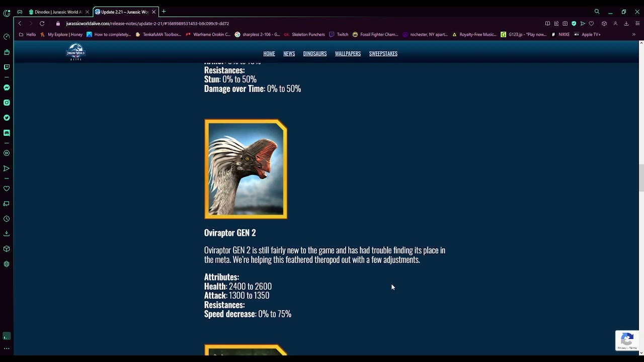
Task: Click 'Damage over Time: 0% to 50%' text
Action: click(x=253, y=89)
